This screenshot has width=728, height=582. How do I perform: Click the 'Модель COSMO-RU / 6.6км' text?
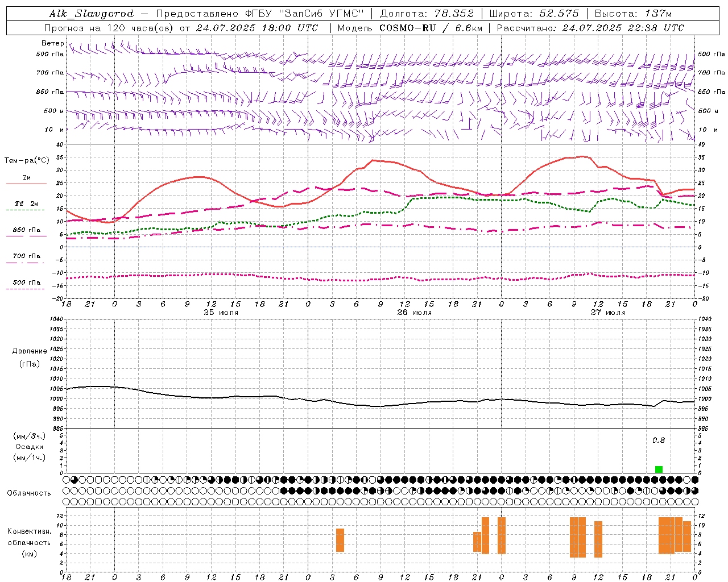tap(410, 28)
